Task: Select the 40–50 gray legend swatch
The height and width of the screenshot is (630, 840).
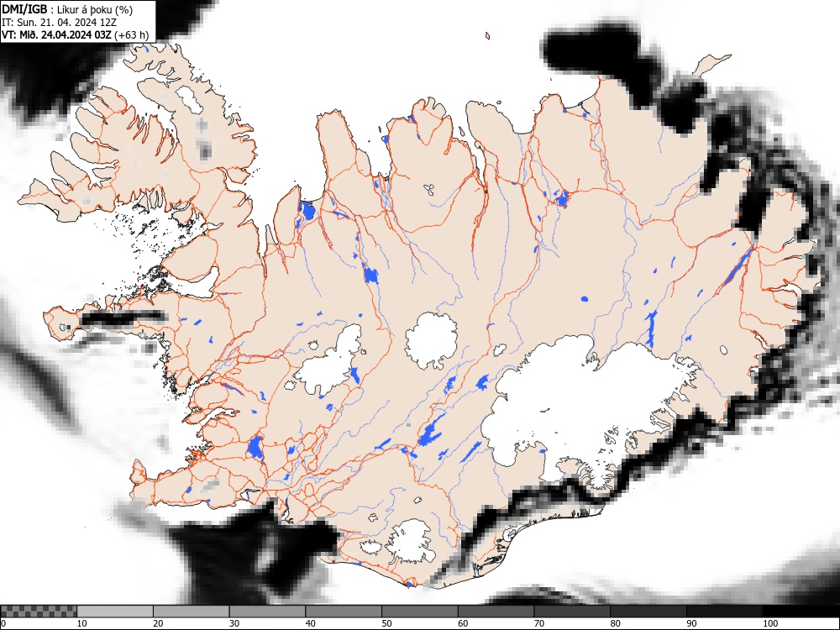Action: coord(344,612)
